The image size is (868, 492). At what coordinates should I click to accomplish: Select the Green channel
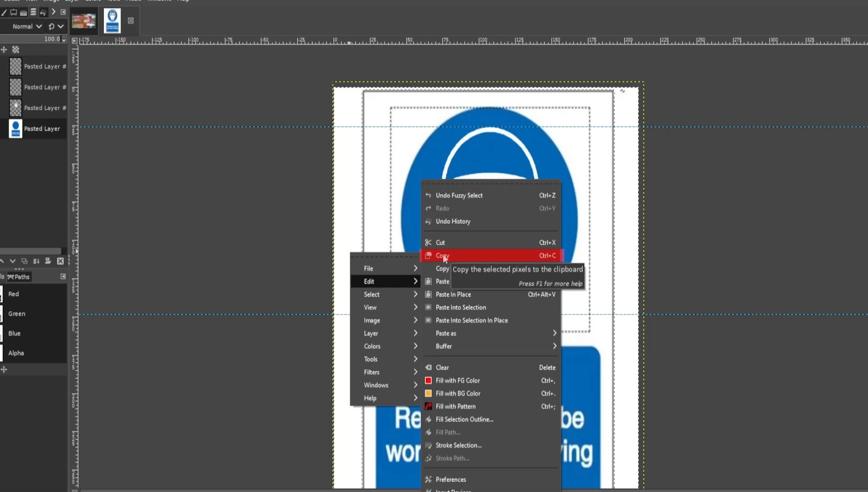(x=34, y=314)
